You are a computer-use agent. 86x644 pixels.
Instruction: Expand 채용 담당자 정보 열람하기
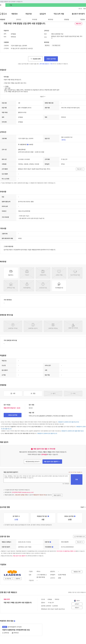(52, 461)
